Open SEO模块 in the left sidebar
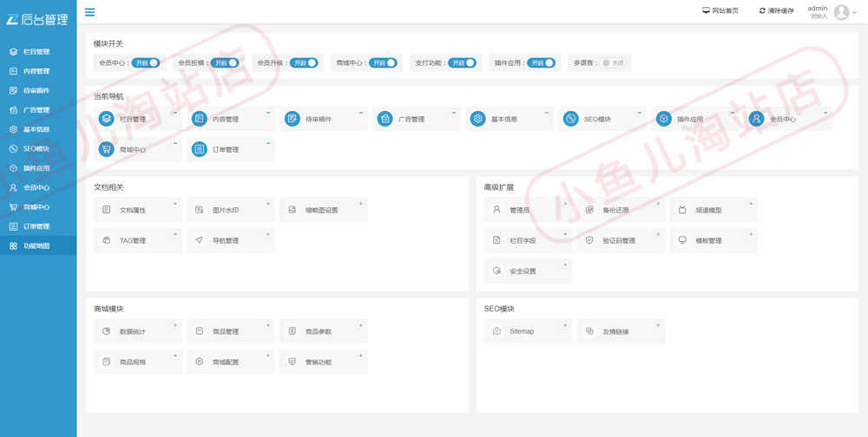Viewport: 868px width, 437px height. click(38, 148)
